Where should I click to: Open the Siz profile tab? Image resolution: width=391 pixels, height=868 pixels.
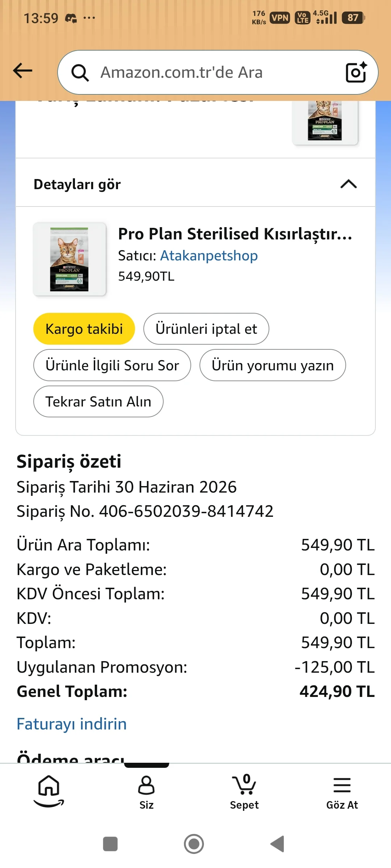coord(146,792)
